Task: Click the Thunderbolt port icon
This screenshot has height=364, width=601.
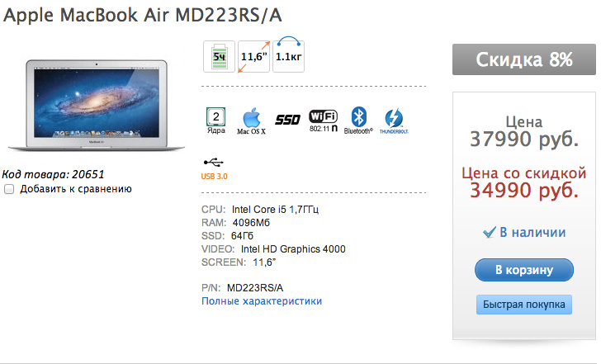Action: [394, 120]
